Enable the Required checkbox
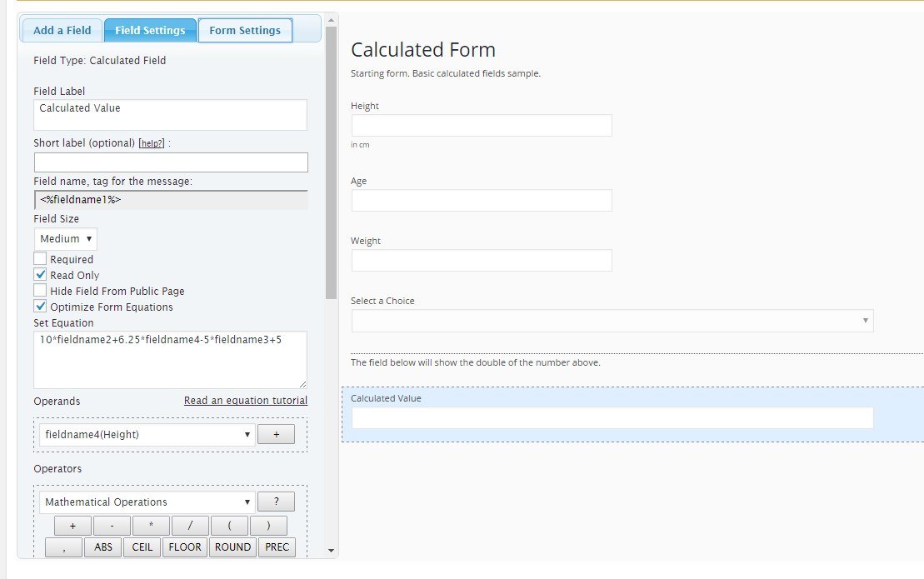Screen dimensions: 924x579 coord(40,259)
